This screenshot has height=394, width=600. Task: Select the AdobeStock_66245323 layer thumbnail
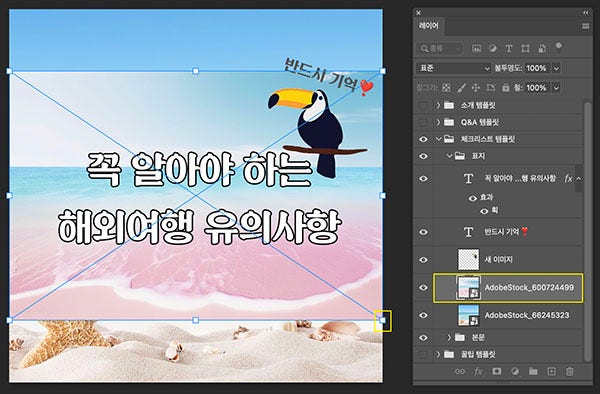pos(468,316)
